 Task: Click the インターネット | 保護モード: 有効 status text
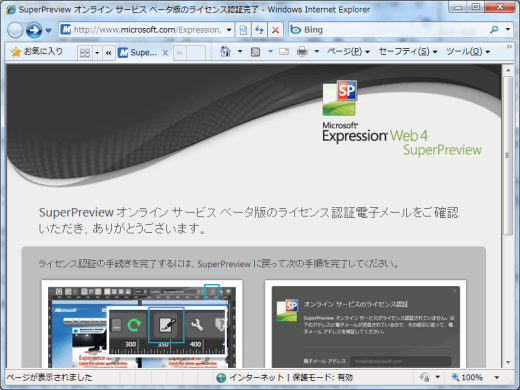tap(291, 377)
